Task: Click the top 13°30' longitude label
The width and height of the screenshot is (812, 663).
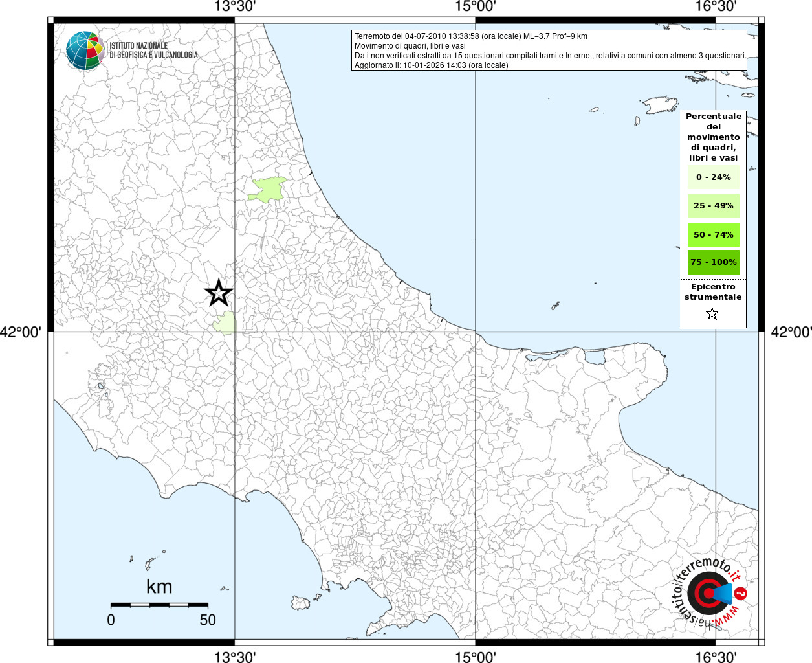Action: 235,7
